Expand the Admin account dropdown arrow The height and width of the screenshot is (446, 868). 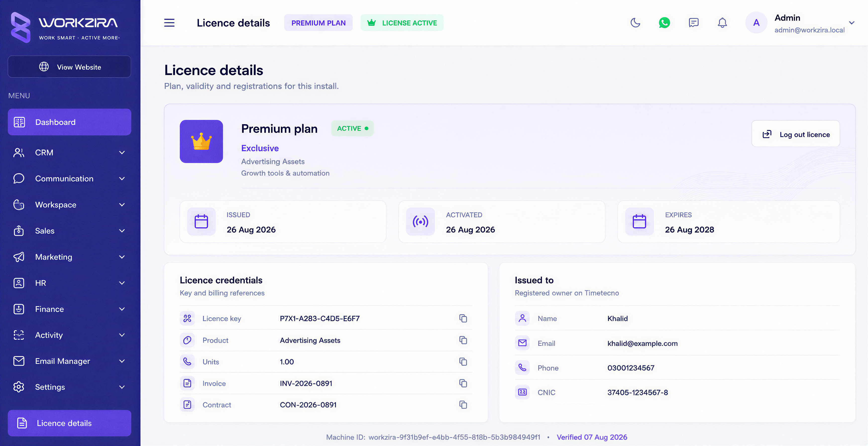(x=852, y=23)
